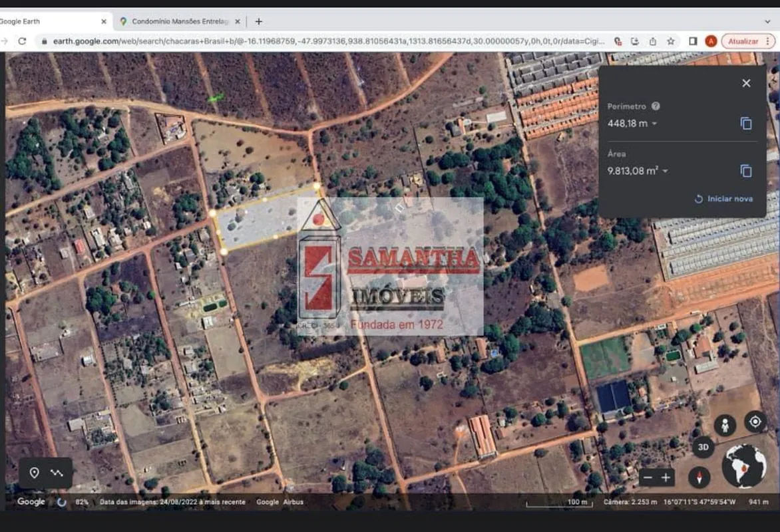Copy the perimeter value 448,18 m
This screenshot has width=780, height=532.
pyautogui.click(x=746, y=124)
